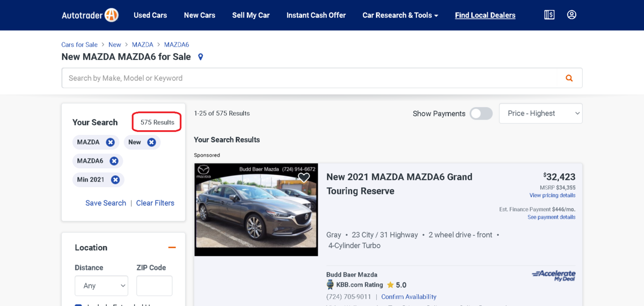Toggle the Show Payments switch
This screenshot has width=644, height=306.
pos(481,114)
